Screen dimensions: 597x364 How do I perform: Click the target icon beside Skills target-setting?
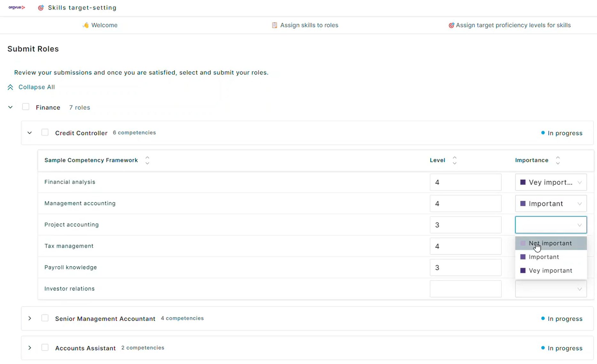coord(41,8)
